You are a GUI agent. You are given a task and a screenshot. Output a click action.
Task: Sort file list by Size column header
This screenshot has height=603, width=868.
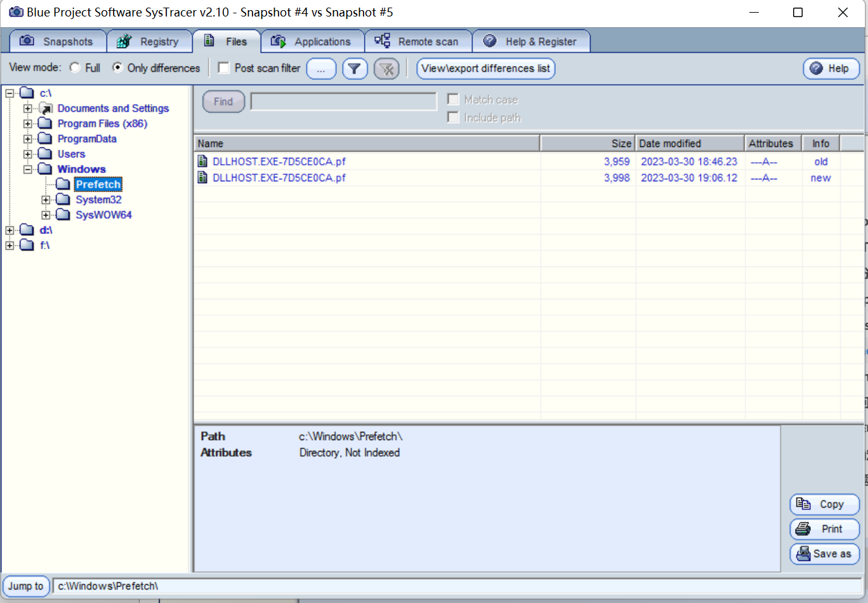pos(588,143)
